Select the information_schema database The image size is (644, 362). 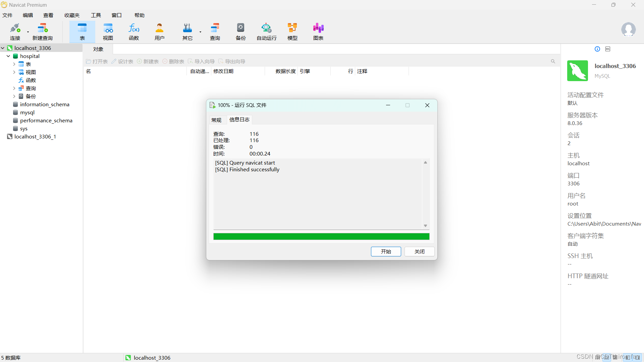click(44, 104)
